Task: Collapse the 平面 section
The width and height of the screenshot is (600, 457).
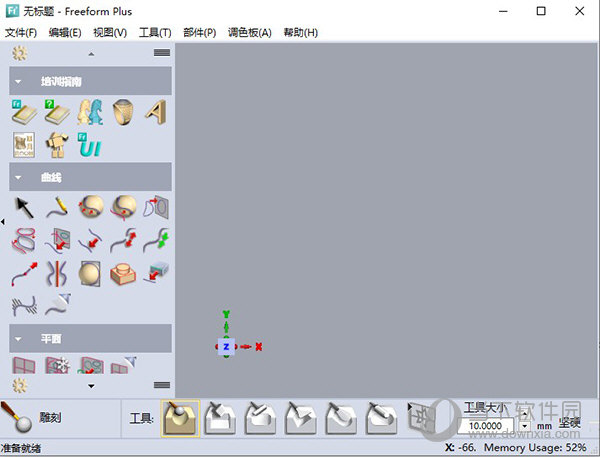Action: [x=18, y=339]
